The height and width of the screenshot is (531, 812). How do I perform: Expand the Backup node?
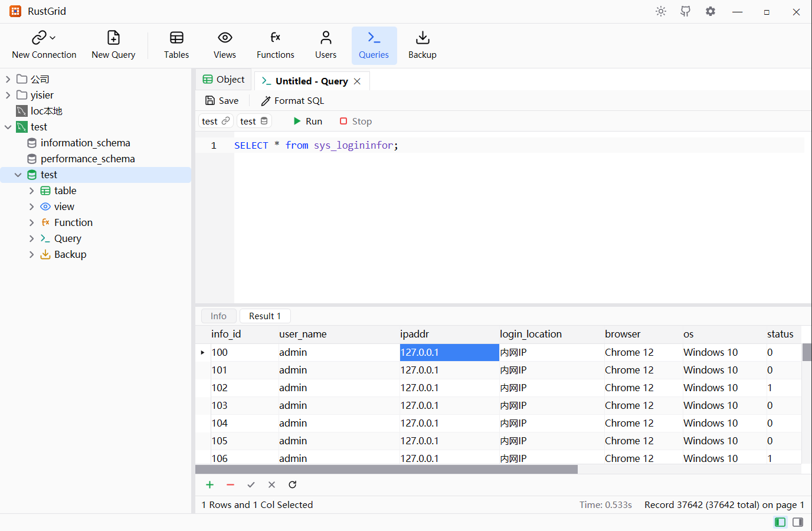click(32, 254)
